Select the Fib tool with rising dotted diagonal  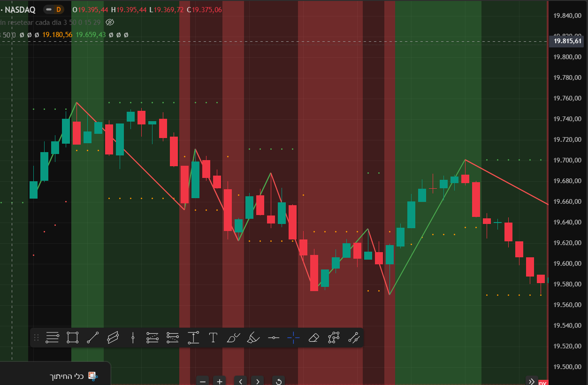[153, 338]
